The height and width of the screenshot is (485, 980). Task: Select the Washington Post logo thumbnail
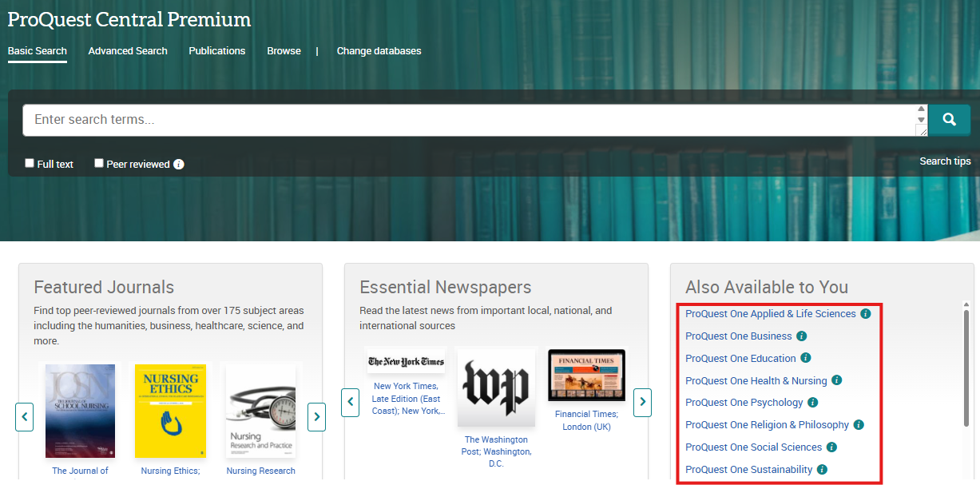pyautogui.click(x=496, y=387)
